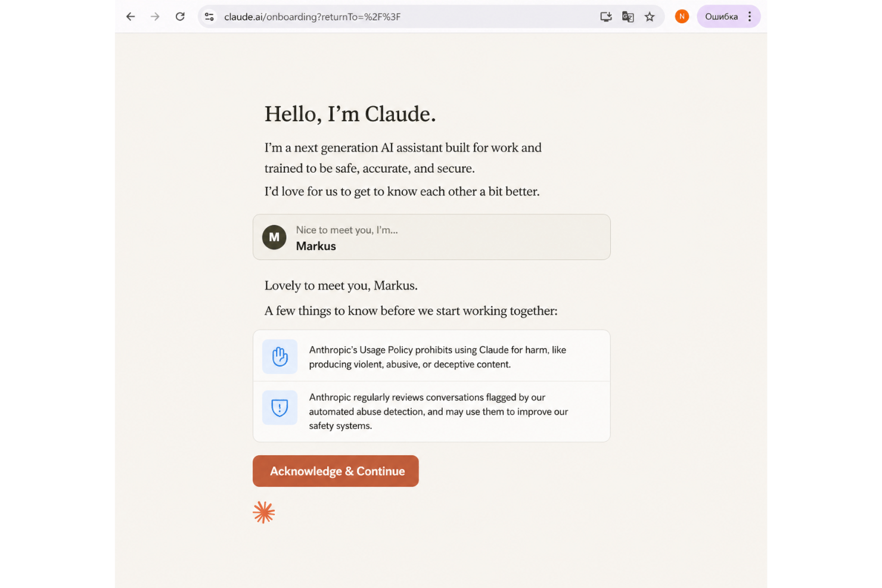Click the Usage Policy prohibits harm text
Viewport: 882px width, 588px height.
point(437,357)
